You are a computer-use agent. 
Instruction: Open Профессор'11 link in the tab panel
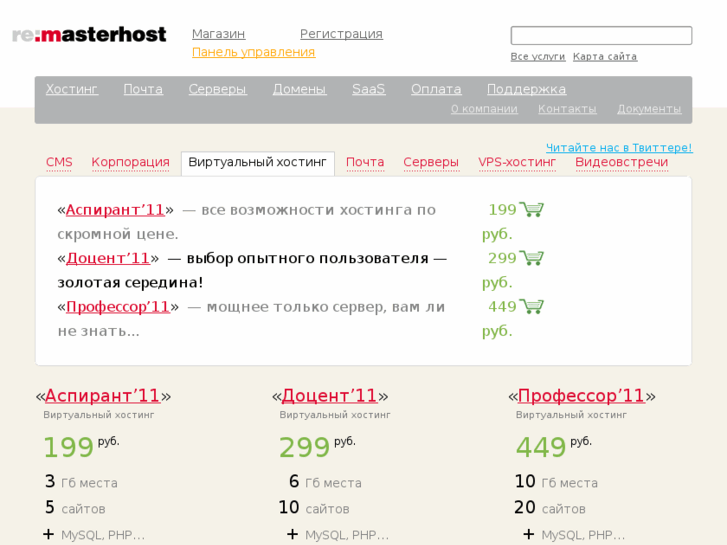(118, 307)
